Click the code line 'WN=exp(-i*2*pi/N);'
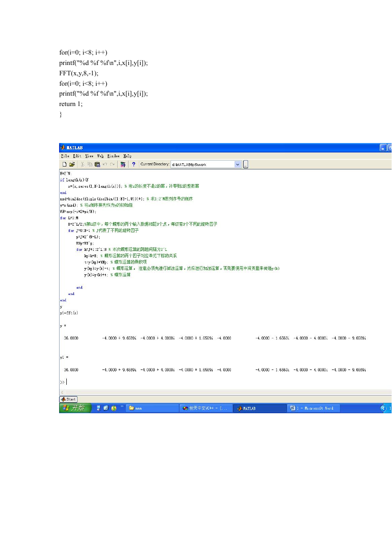 click(78, 211)
